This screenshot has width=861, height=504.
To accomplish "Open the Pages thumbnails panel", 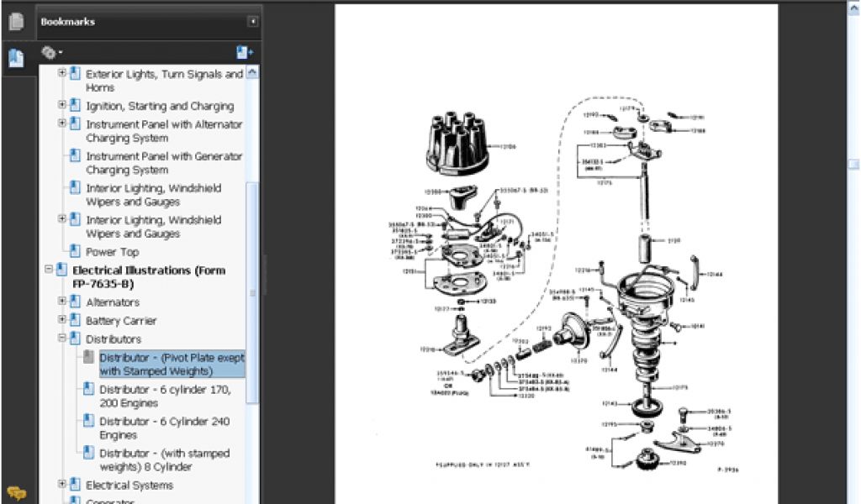I will tap(16, 23).
